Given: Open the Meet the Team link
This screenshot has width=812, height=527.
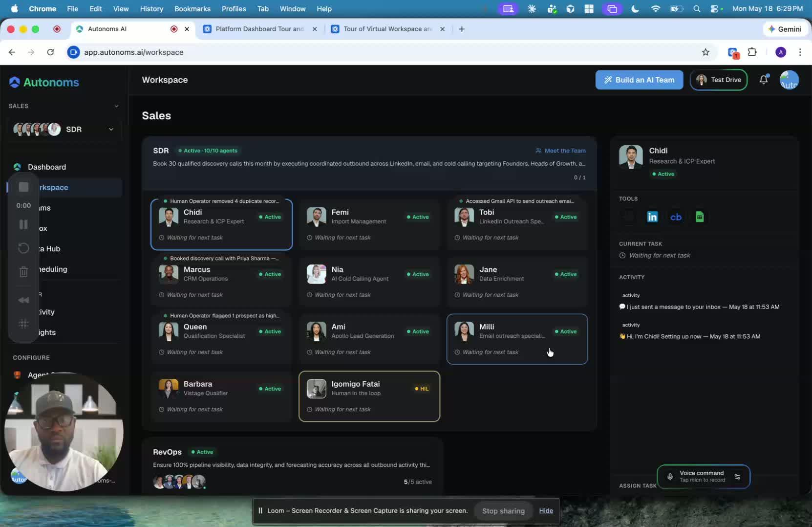Looking at the screenshot, I should click(560, 151).
